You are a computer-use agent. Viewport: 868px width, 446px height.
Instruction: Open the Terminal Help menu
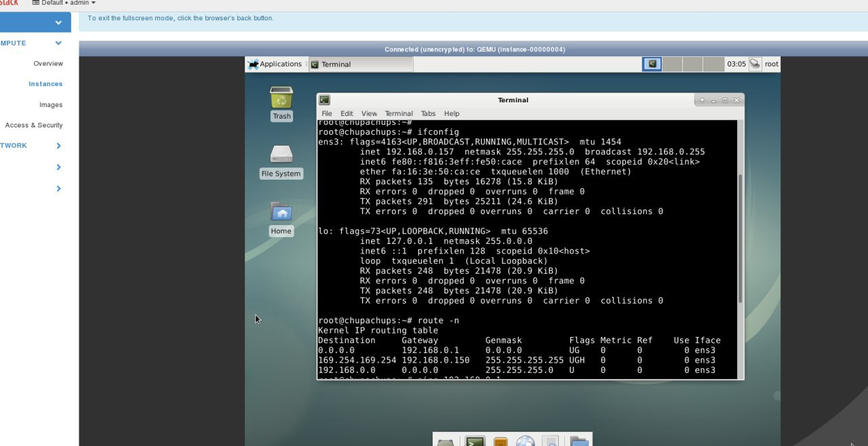click(452, 113)
